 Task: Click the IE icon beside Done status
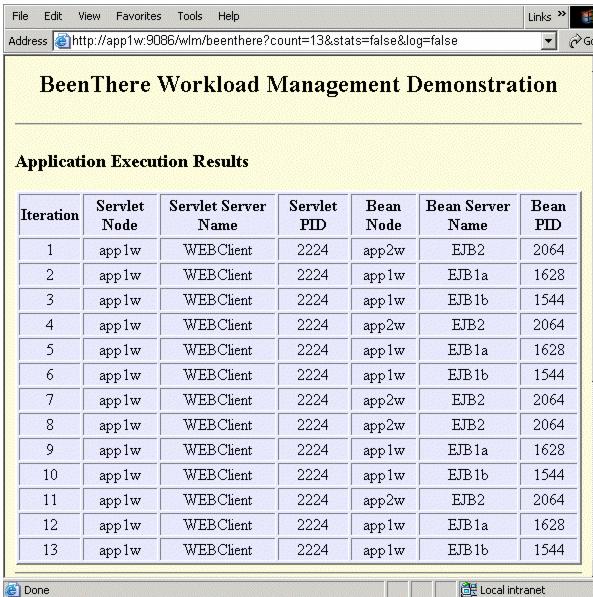12,590
